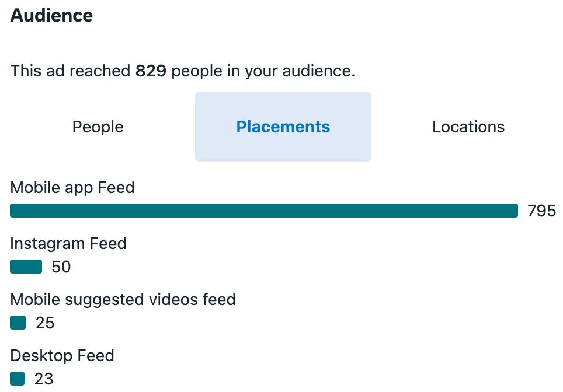This screenshot has width=563, height=392.
Task: Click the 50 count for Instagram Feed
Action: (x=61, y=267)
